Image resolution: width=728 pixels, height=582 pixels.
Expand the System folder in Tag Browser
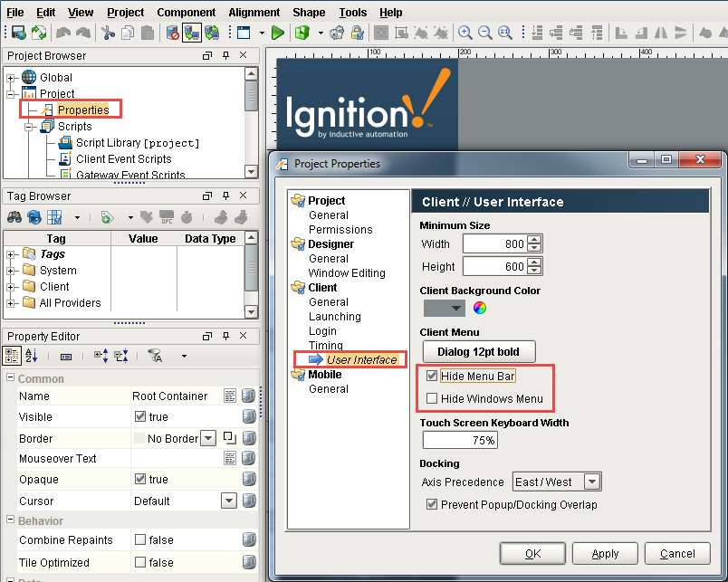click(11, 271)
